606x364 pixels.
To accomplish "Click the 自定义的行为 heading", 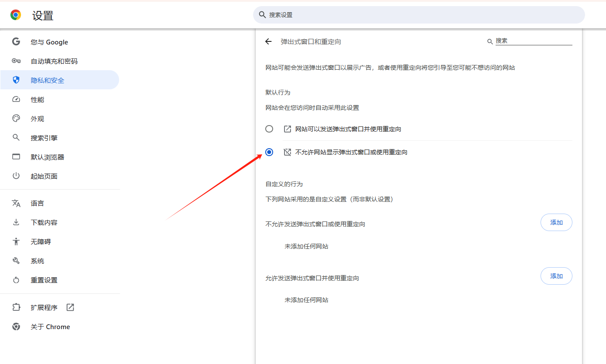I will [284, 184].
